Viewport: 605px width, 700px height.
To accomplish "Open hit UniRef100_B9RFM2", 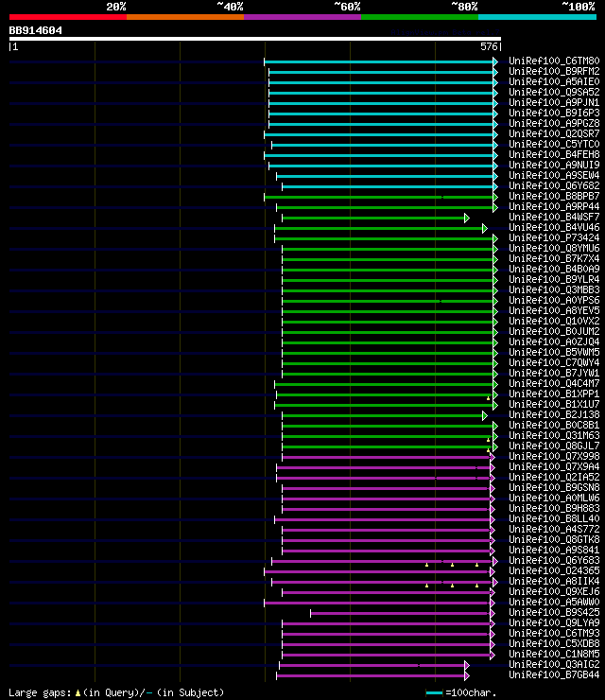I will pos(554,71).
